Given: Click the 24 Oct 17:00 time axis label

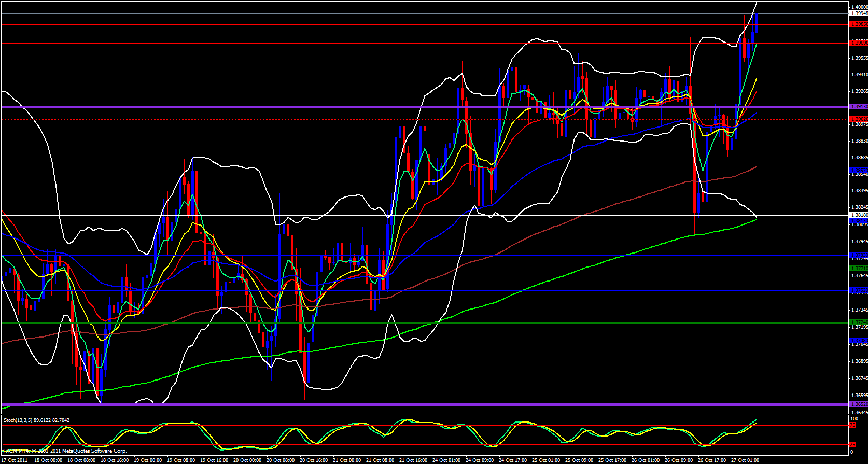Looking at the screenshot, I should (x=512, y=460).
